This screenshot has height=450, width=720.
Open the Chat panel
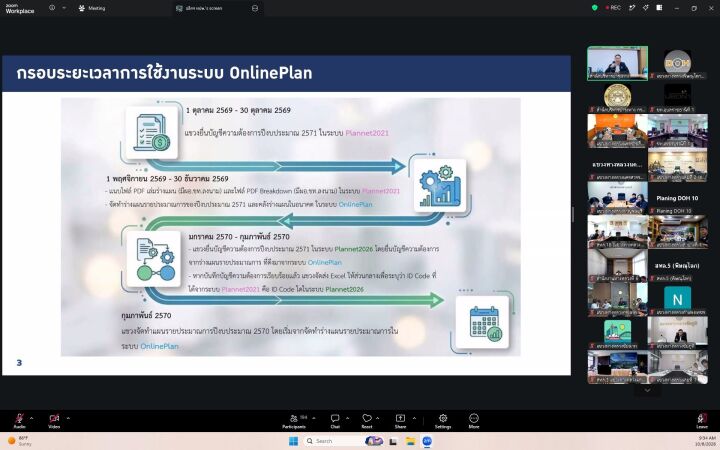pos(335,420)
